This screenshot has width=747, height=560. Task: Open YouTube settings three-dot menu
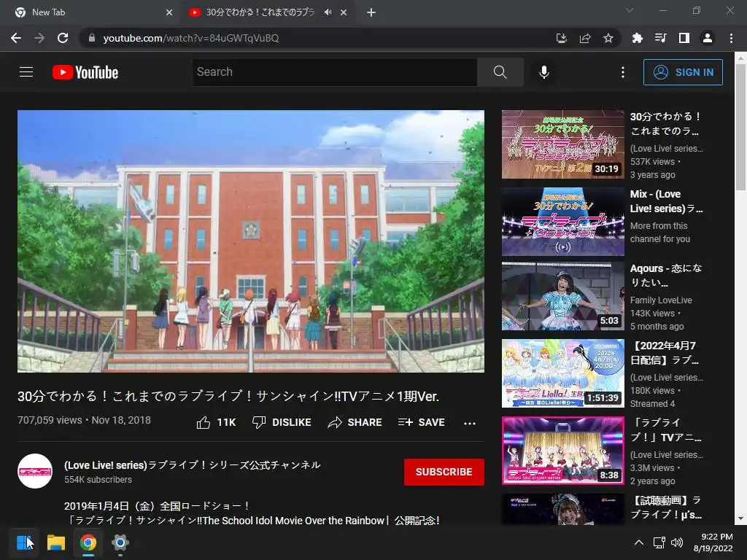click(623, 72)
